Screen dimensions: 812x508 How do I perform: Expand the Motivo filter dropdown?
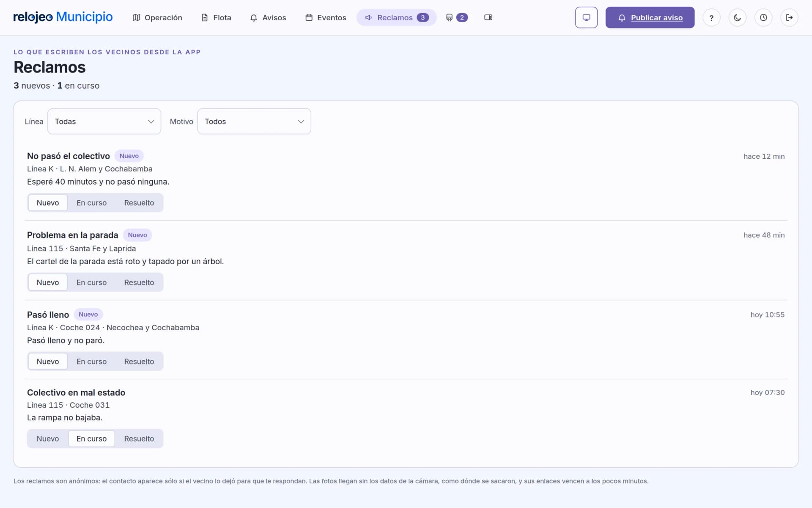tap(254, 121)
